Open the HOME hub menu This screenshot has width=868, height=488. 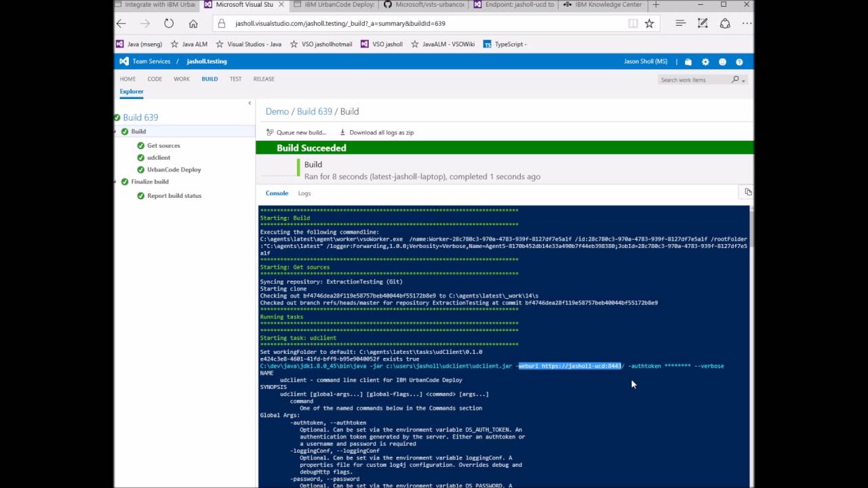[127, 79]
